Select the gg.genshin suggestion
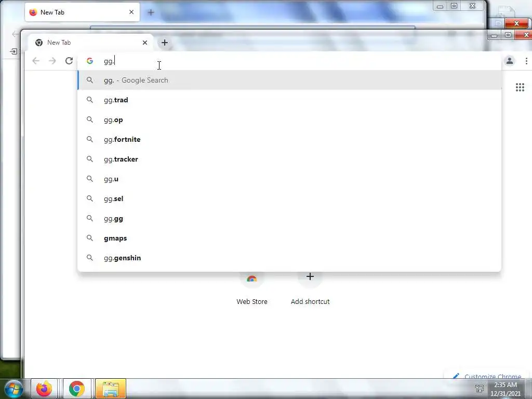The width and height of the screenshot is (532, 399). click(x=289, y=258)
